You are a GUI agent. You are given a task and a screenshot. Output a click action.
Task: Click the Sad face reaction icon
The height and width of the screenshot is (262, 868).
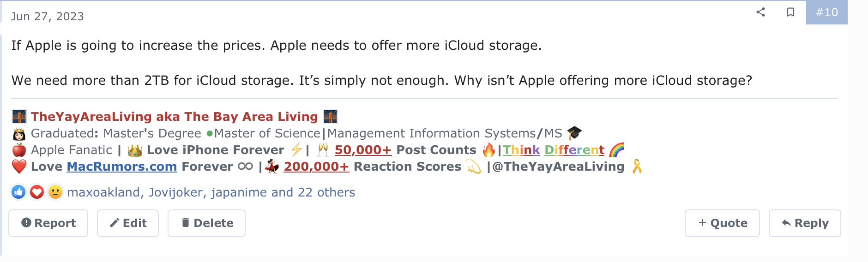coord(55,192)
